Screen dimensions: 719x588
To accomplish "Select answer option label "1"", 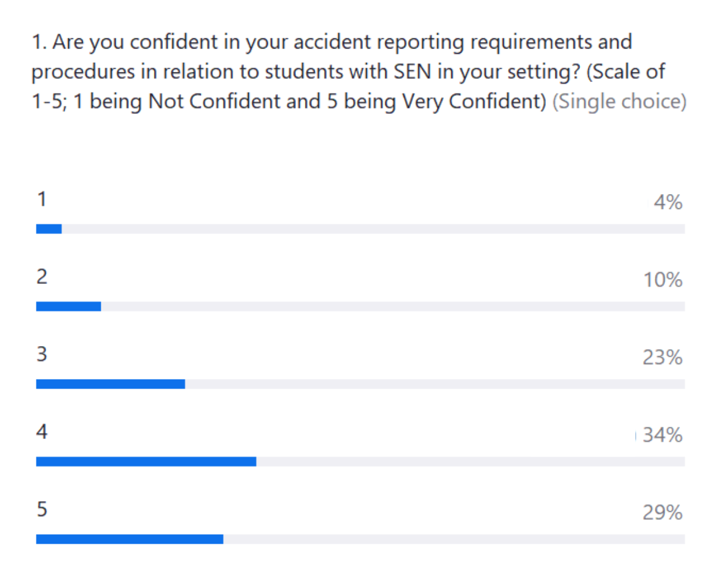I will tap(41, 199).
